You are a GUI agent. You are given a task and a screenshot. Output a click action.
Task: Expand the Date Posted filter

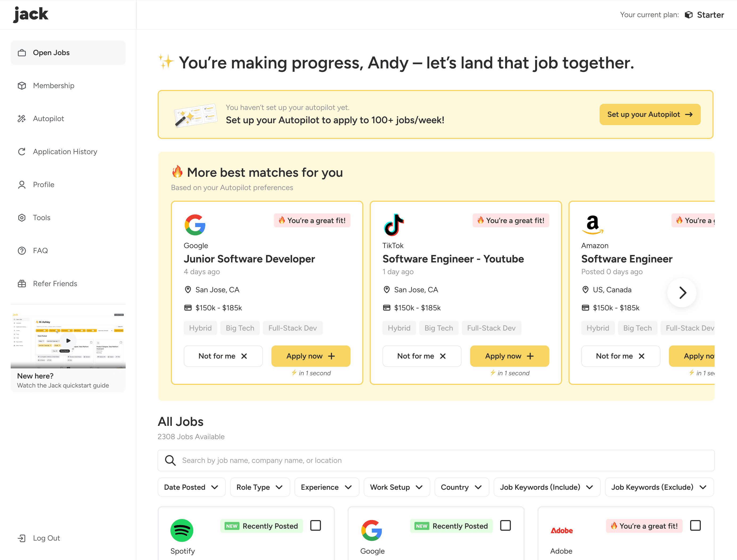[191, 487]
